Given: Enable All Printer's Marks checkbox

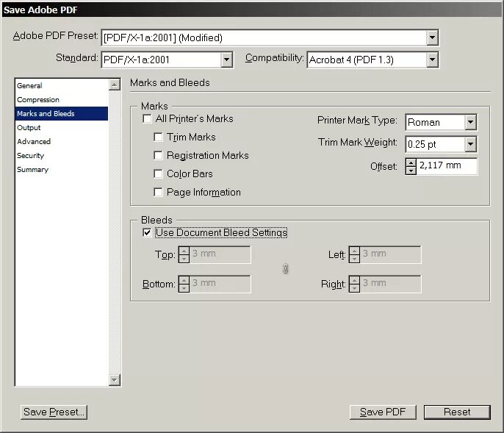Looking at the screenshot, I should tap(147, 118).
